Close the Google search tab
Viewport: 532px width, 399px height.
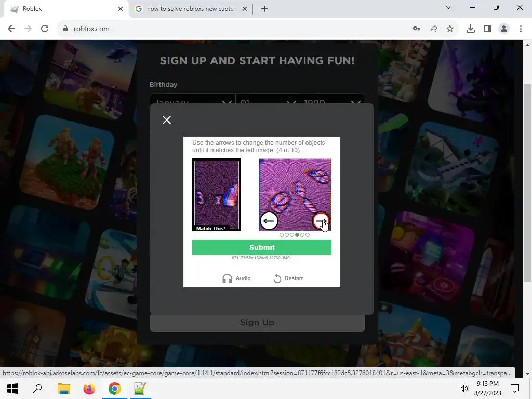coord(245,9)
